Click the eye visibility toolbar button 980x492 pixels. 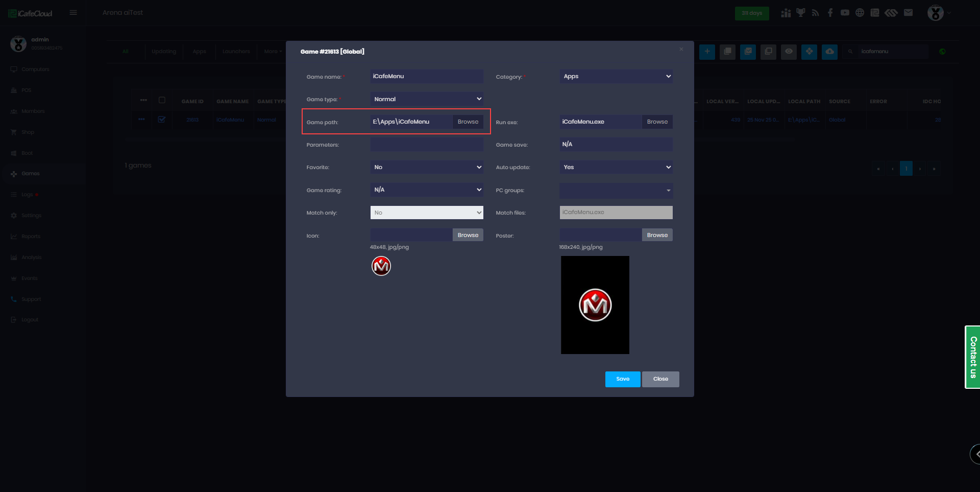tap(789, 52)
